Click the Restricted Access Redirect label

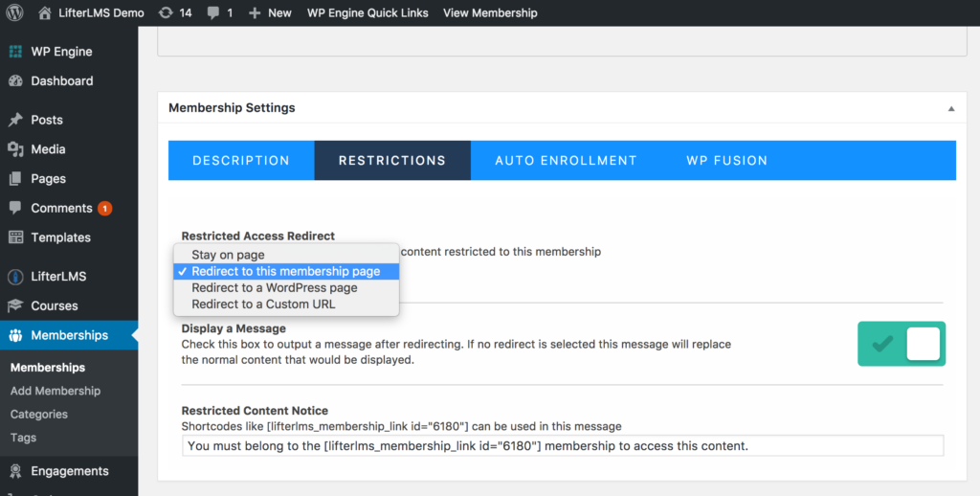(x=258, y=236)
